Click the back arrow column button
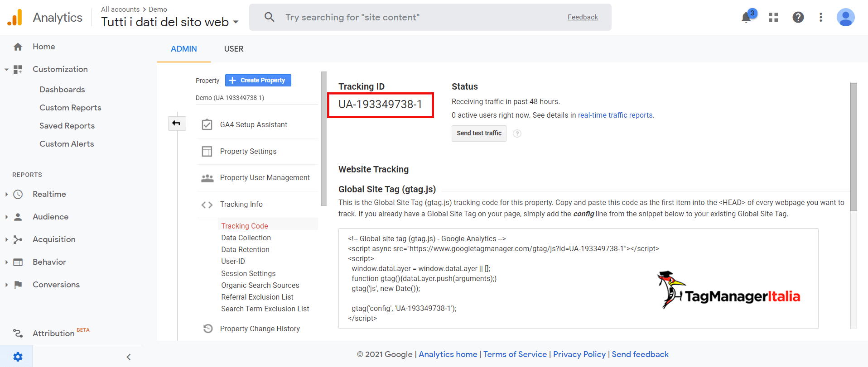 pyautogui.click(x=177, y=123)
